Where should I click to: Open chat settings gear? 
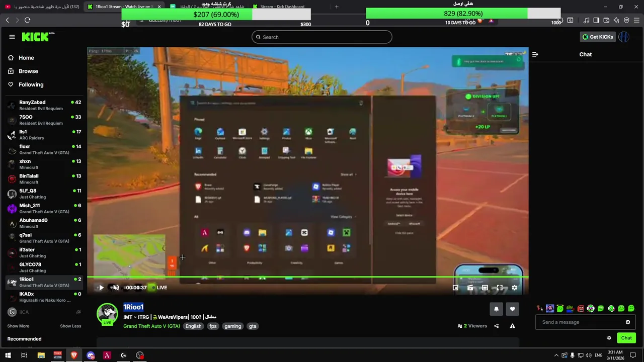pos(609,338)
